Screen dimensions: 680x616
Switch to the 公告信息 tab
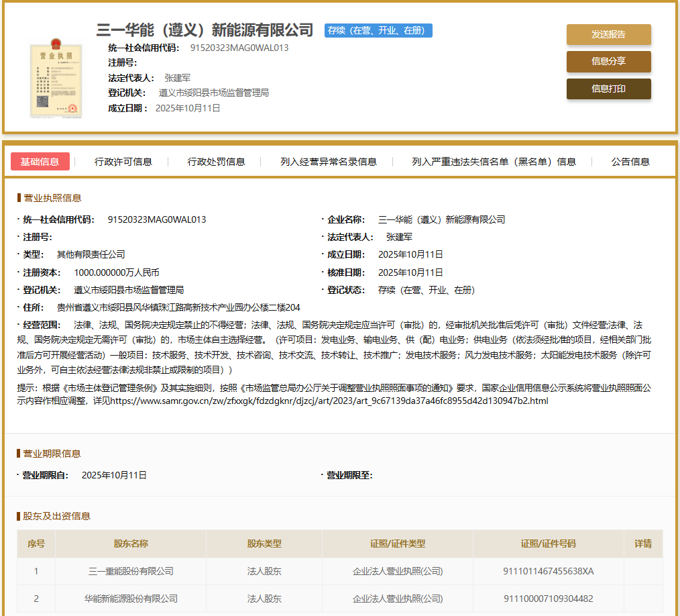[x=630, y=162]
